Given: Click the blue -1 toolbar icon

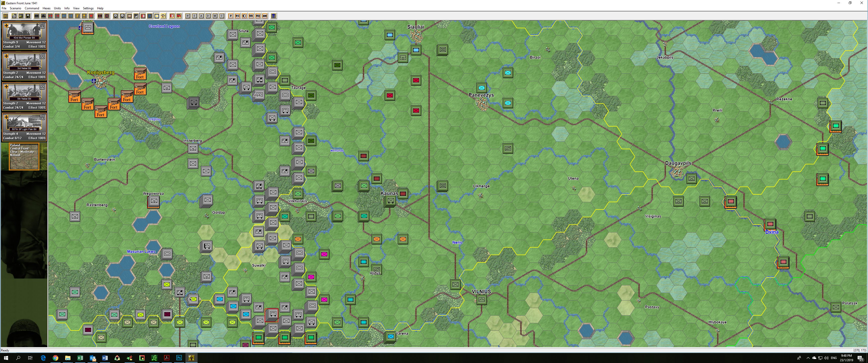Looking at the screenshot, I should point(70,16).
